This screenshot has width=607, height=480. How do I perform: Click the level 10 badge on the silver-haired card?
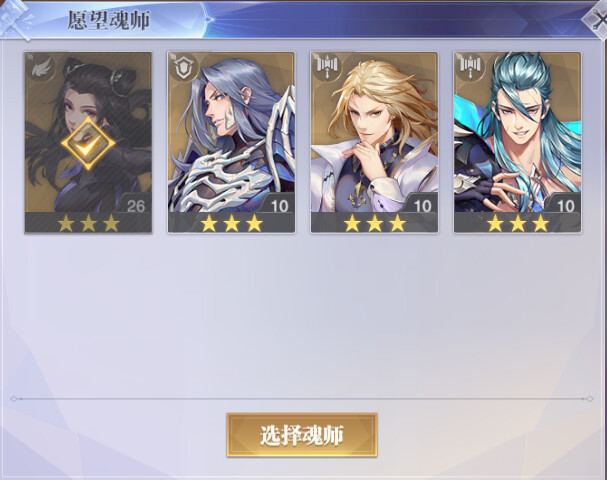(x=279, y=206)
